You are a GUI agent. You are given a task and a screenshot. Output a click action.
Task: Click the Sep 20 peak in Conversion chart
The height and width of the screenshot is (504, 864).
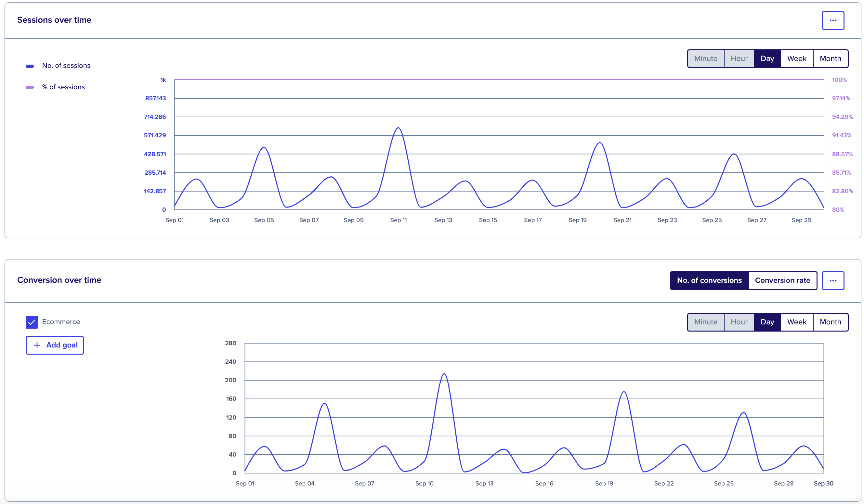point(624,392)
